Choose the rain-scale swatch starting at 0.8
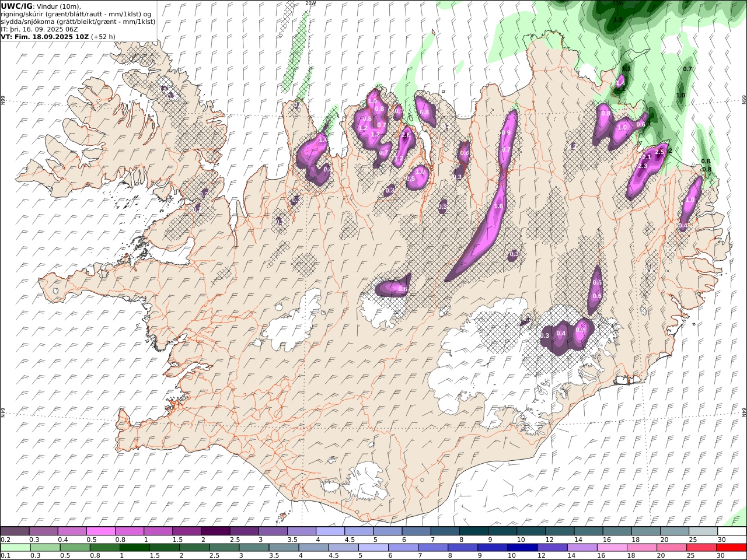The width and height of the screenshot is (747, 560). point(104,547)
